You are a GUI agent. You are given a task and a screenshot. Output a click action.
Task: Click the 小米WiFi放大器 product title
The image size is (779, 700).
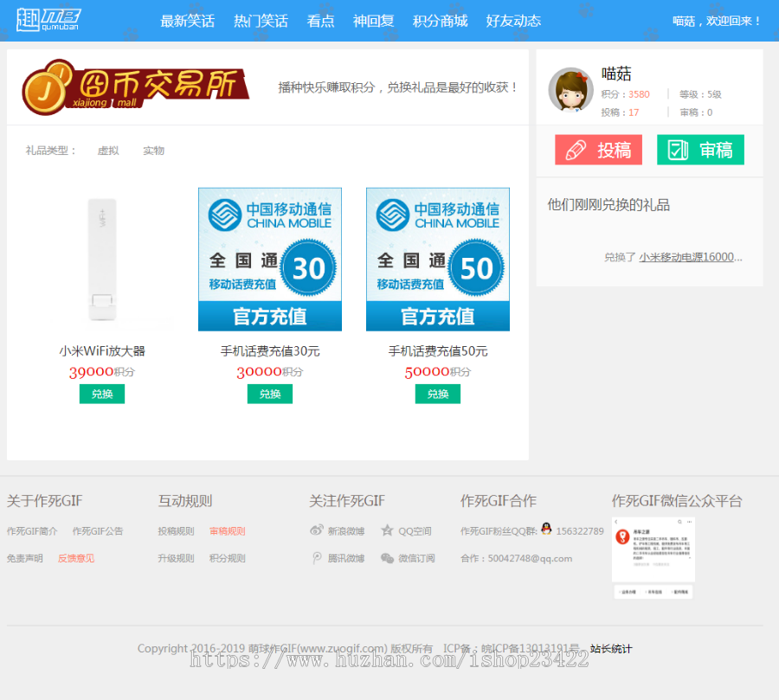coord(102,351)
